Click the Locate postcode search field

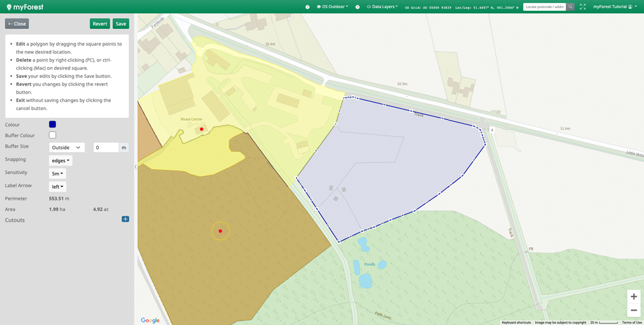tap(544, 7)
